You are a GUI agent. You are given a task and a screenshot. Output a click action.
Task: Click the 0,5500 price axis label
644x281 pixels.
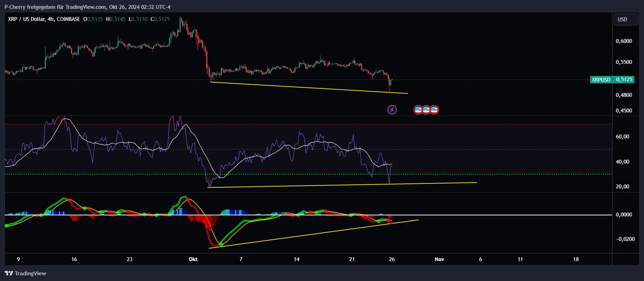624,62
